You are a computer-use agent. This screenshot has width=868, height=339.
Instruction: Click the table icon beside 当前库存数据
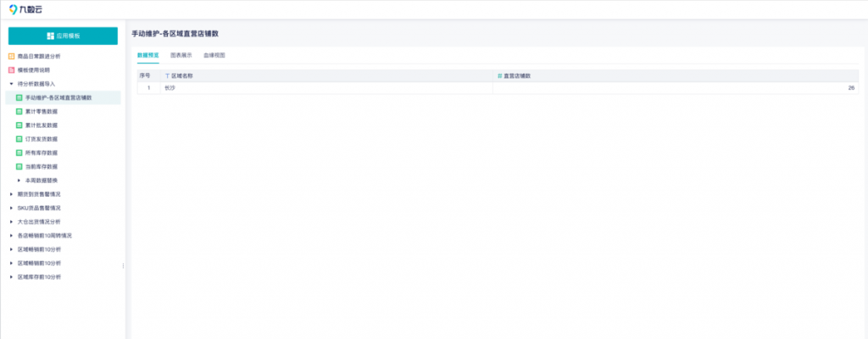[19, 166]
